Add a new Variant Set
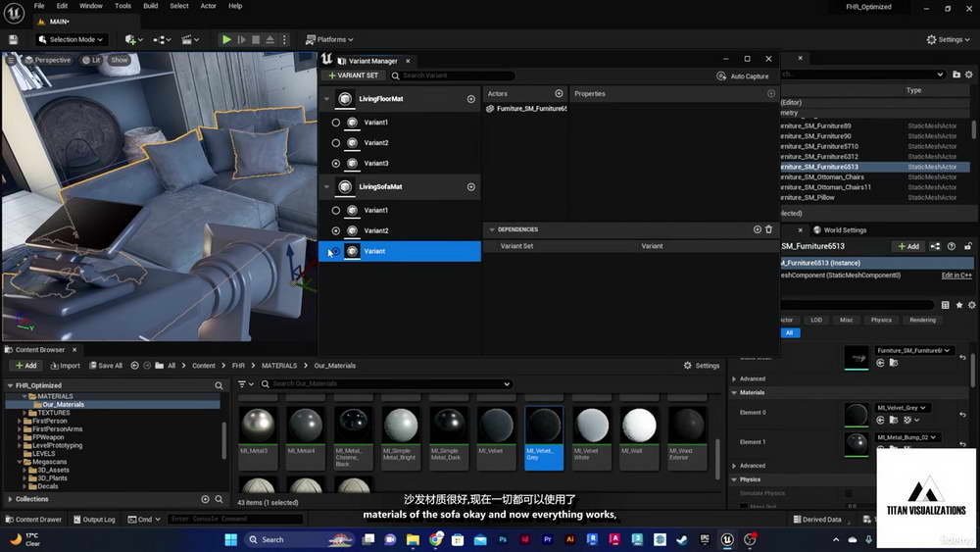The image size is (980, 552). [x=353, y=75]
